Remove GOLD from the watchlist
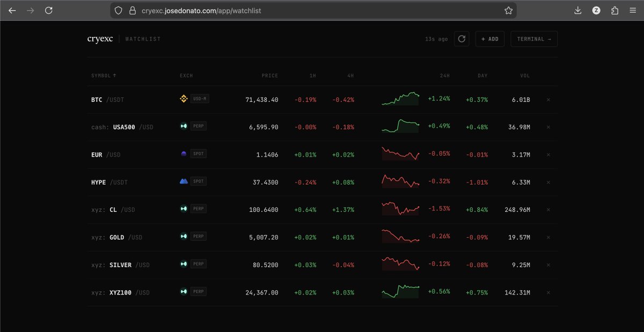 (x=548, y=237)
